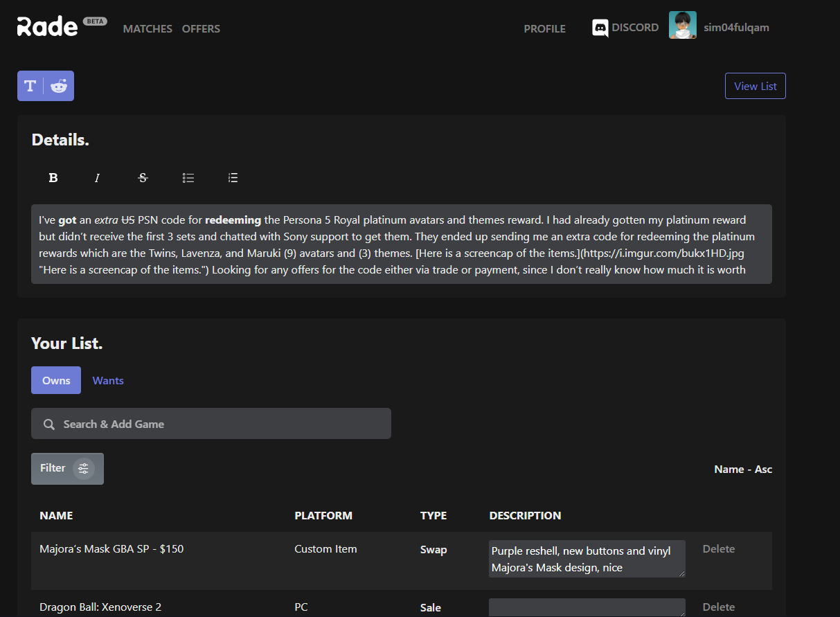Open the Matches page
840x617 pixels.
point(148,28)
